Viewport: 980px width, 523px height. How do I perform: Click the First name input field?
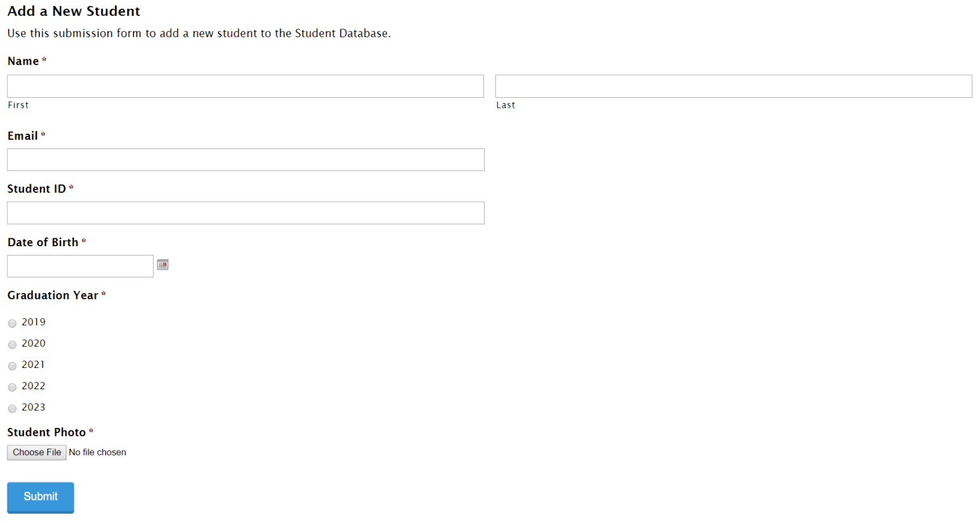245,86
